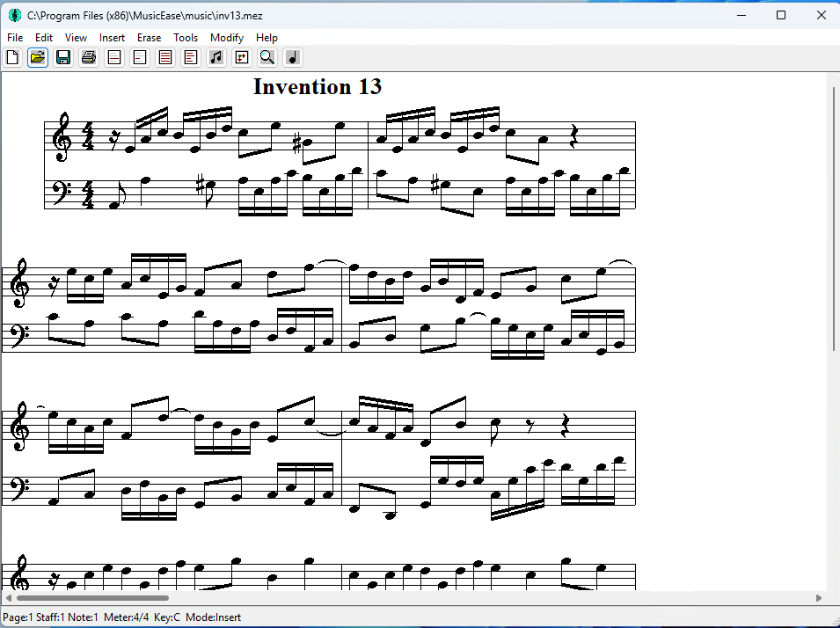Click the MusicEase app icon in title bar
This screenshot has height=628, width=840.
click(14, 16)
